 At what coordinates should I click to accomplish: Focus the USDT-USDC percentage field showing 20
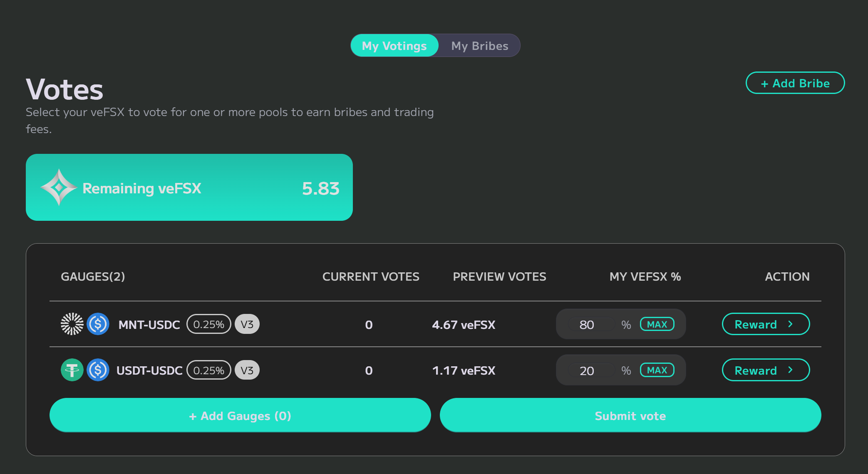591,370
